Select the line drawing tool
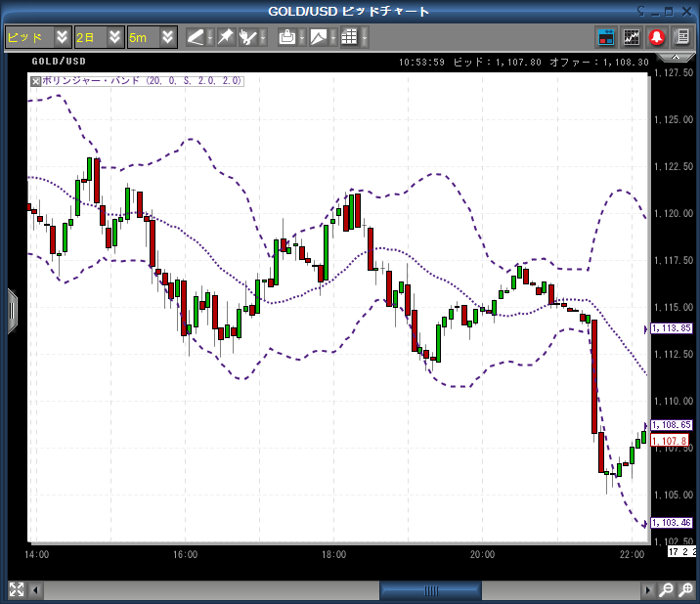700x604 pixels. click(196, 37)
